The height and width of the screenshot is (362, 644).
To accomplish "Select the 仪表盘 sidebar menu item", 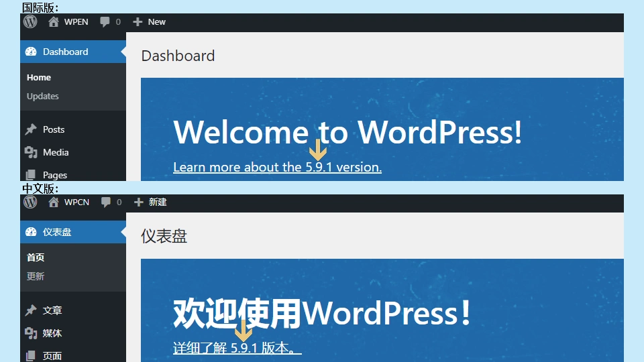I will coord(57,232).
